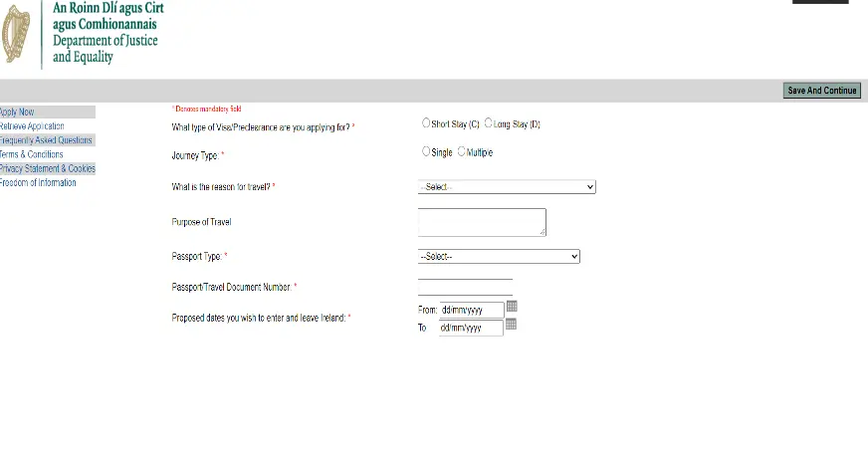The image size is (868, 456).
Task: Choose Multiple journey type
Action: pos(462,152)
